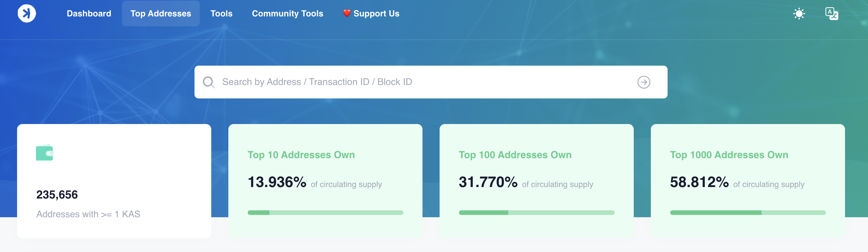Open the Tools menu
868x252 pixels.
point(221,13)
